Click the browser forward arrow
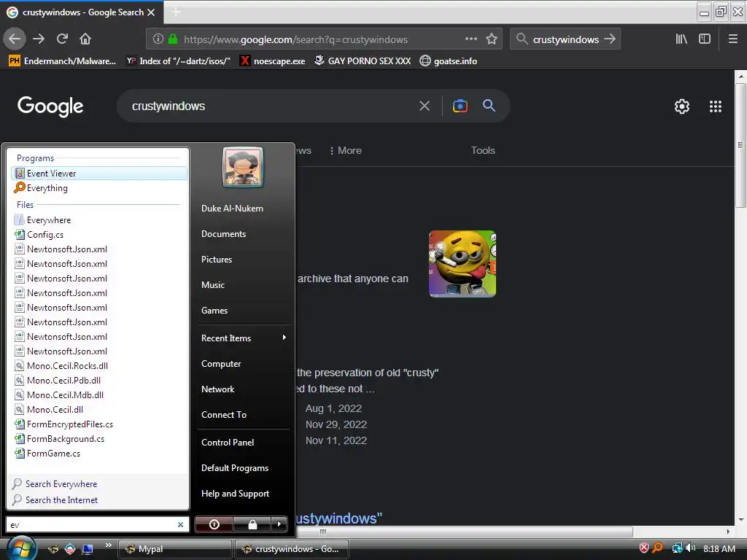Viewport: 747px width, 560px height. click(x=39, y=39)
